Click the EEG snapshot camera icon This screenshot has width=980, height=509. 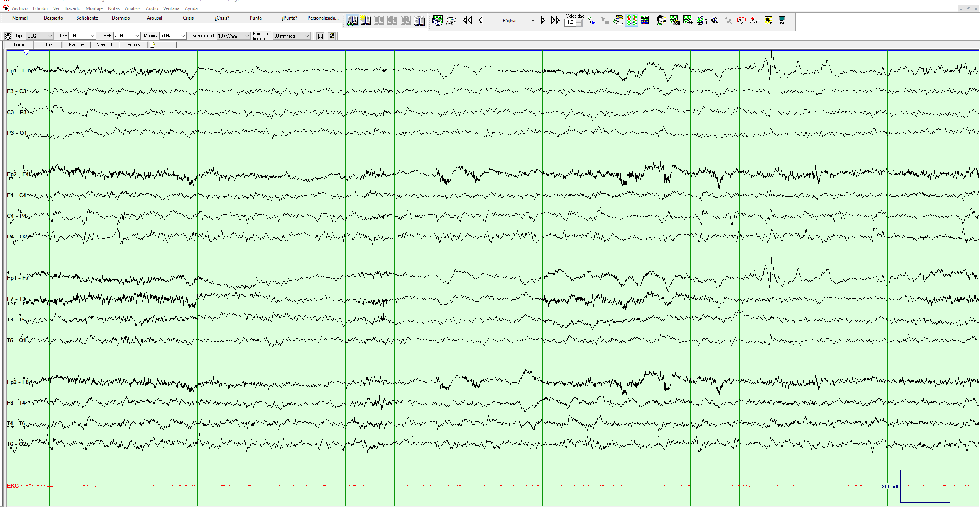tap(675, 20)
